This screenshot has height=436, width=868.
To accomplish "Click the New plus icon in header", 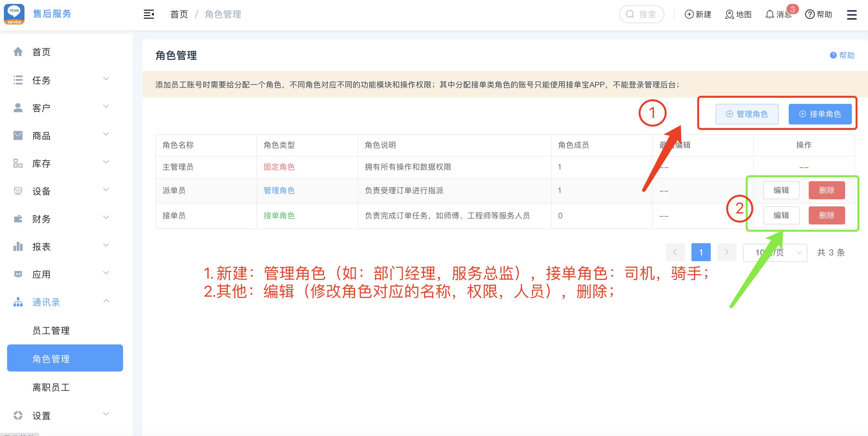I will coord(689,14).
